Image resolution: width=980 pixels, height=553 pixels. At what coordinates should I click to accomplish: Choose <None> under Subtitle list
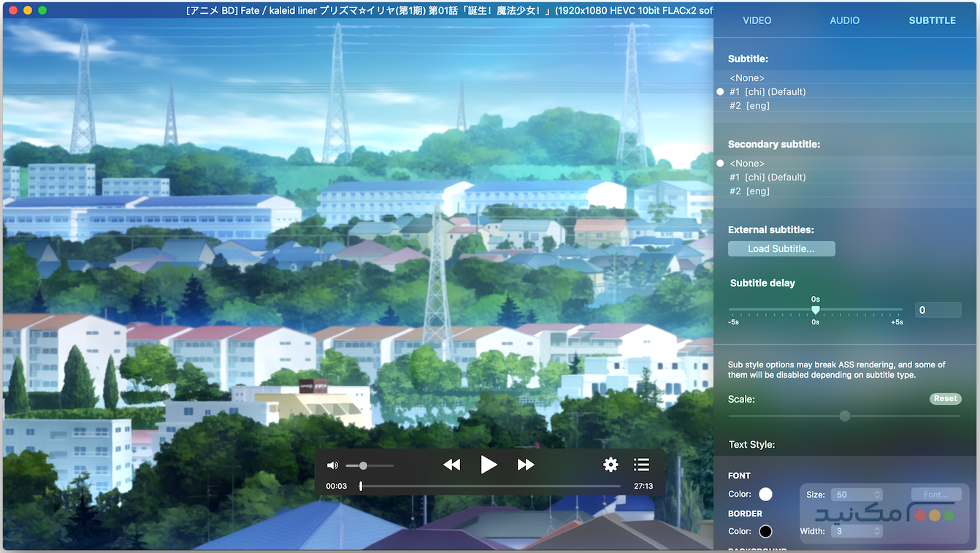click(x=747, y=78)
